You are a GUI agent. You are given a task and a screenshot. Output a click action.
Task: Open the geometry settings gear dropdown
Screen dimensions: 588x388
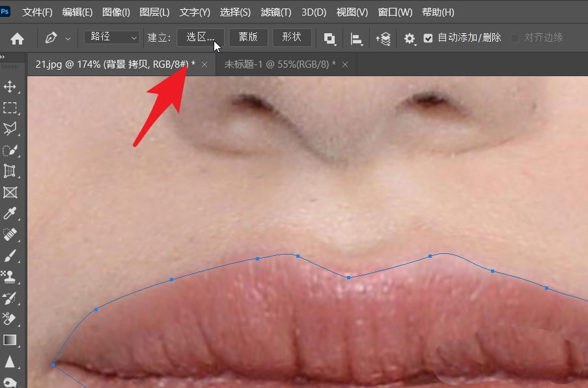tap(410, 38)
